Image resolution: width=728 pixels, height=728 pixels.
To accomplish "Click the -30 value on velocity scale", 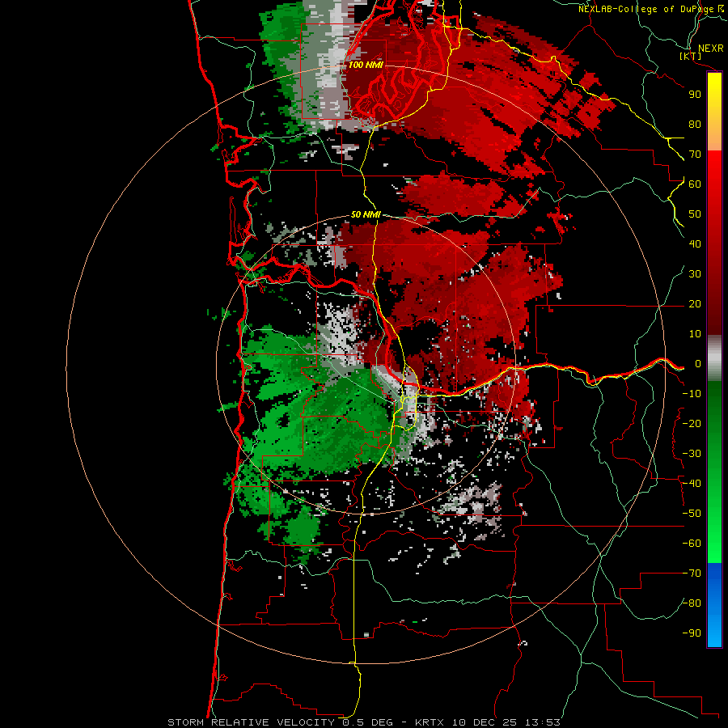I will 692,454.
